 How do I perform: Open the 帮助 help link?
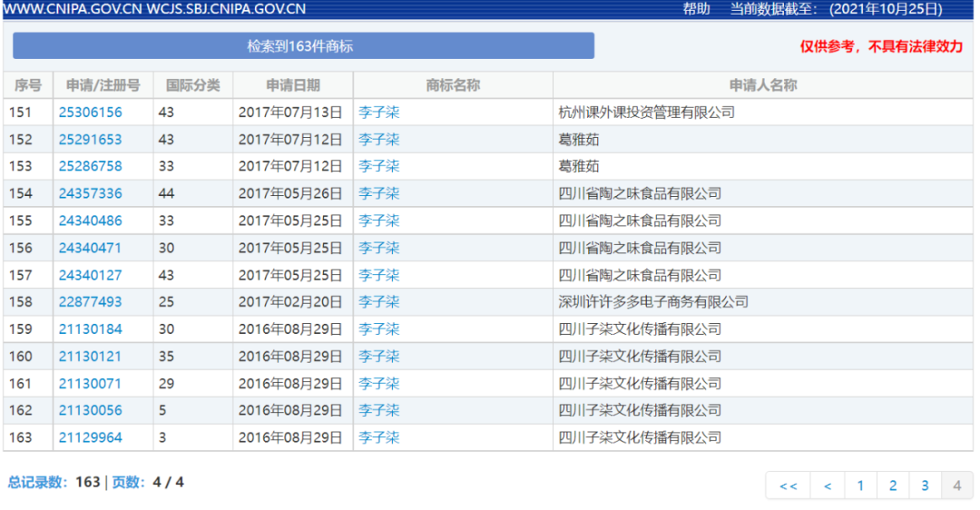(696, 9)
